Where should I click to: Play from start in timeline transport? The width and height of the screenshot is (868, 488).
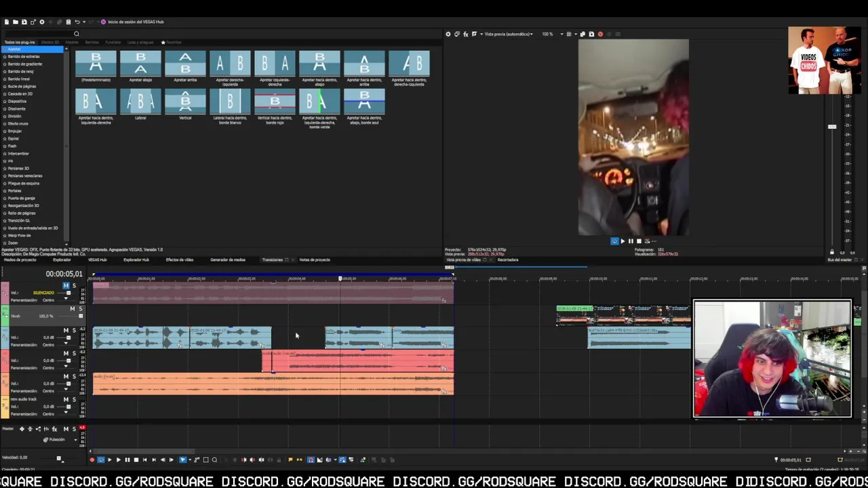coord(110,460)
